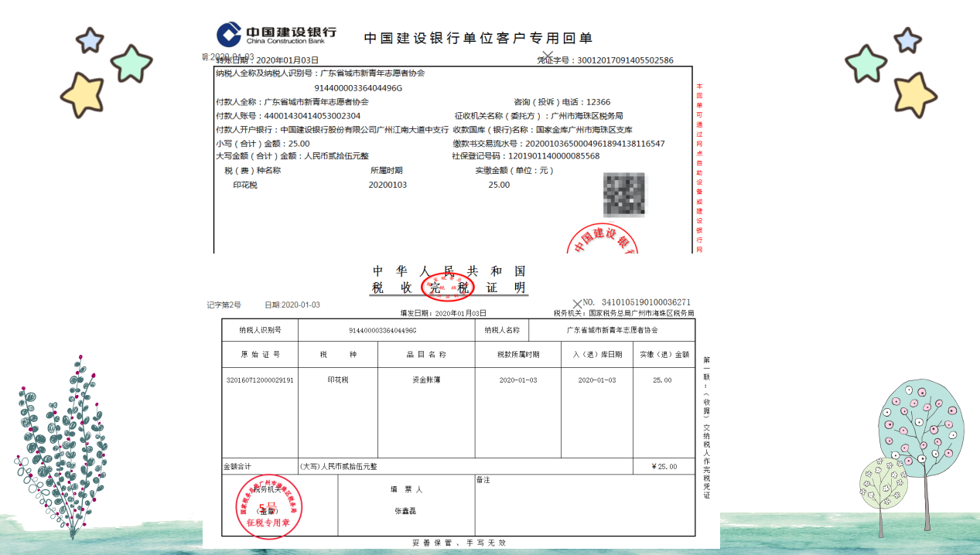Click the 税（费）种名称 header
The width and height of the screenshot is (980, 555).
pos(252,170)
